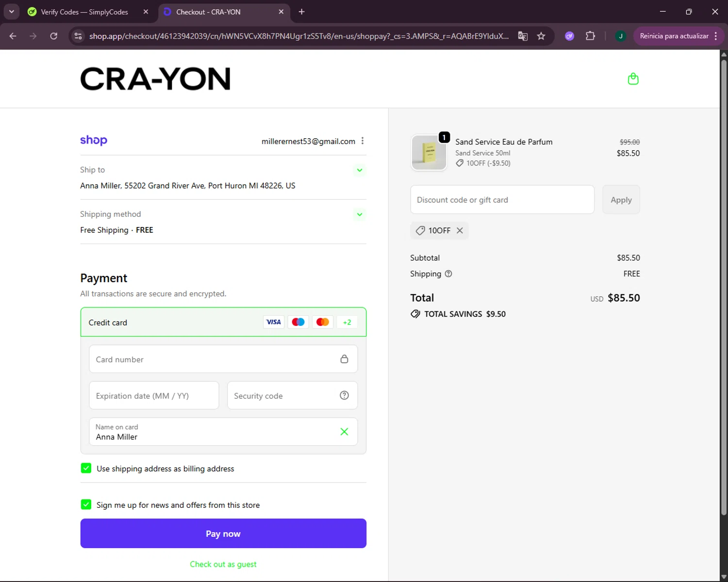Click the Visa card logo
The image size is (728, 582).
(274, 322)
